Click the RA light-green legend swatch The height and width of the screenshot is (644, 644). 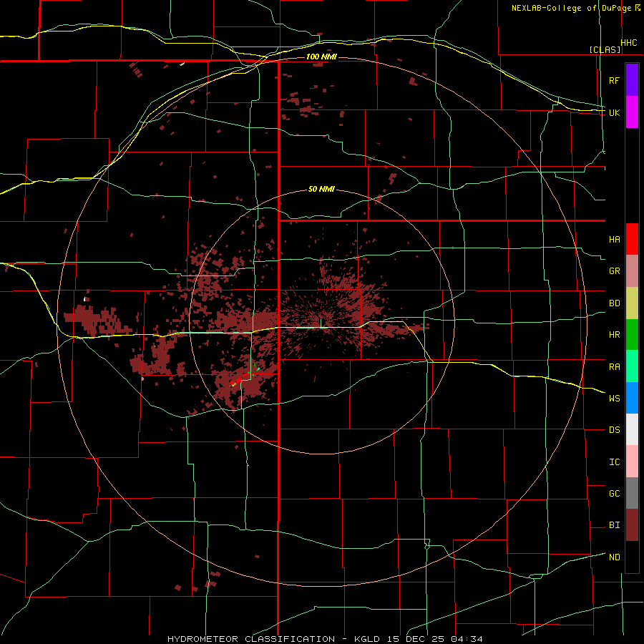click(x=632, y=366)
